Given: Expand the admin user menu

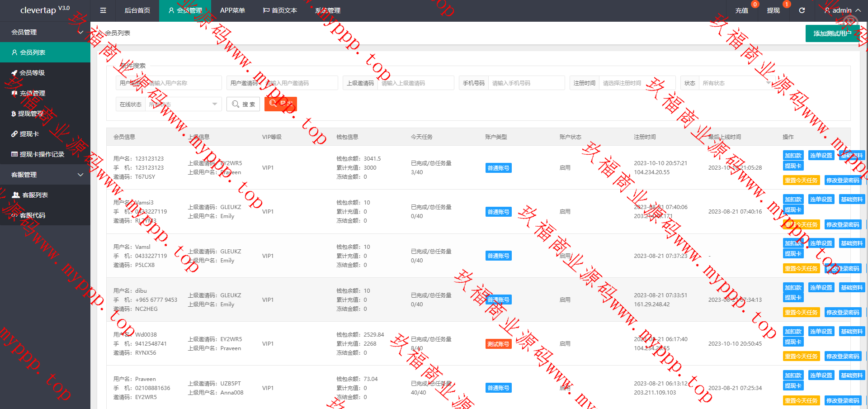Looking at the screenshot, I should (x=842, y=10).
